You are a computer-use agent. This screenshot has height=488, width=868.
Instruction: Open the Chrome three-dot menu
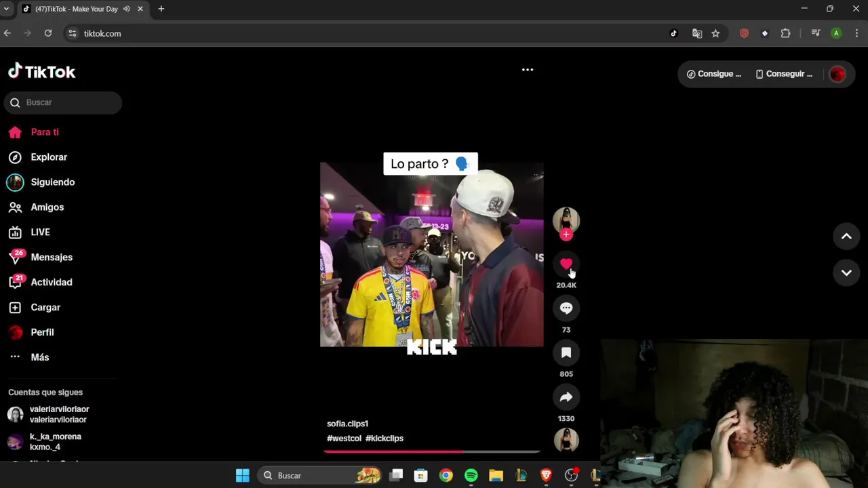[x=857, y=33]
